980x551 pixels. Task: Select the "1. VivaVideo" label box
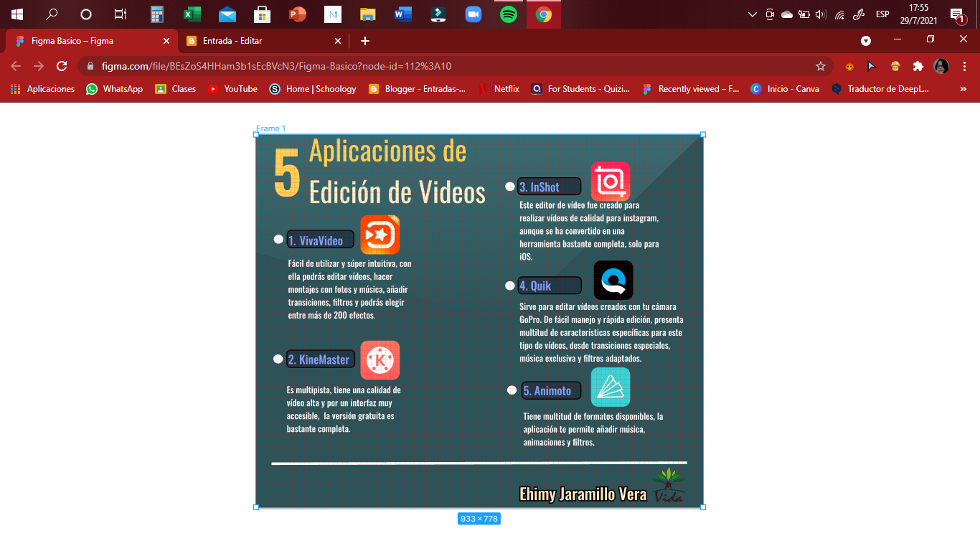click(320, 240)
